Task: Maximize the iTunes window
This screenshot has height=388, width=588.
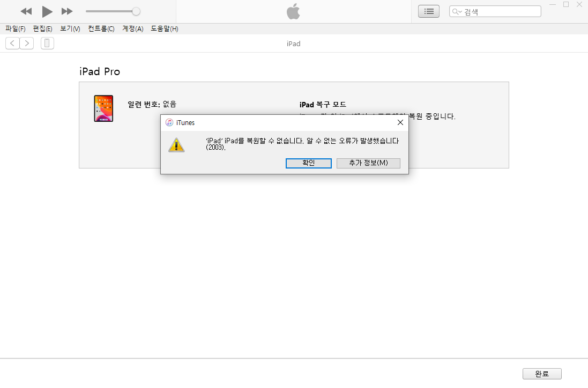Action: [566, 4]
